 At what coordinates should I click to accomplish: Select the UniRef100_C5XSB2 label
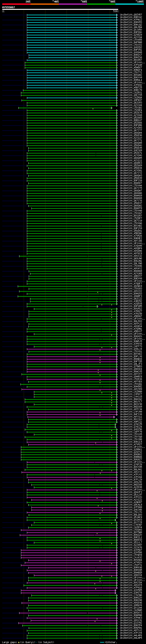point(131,108)
